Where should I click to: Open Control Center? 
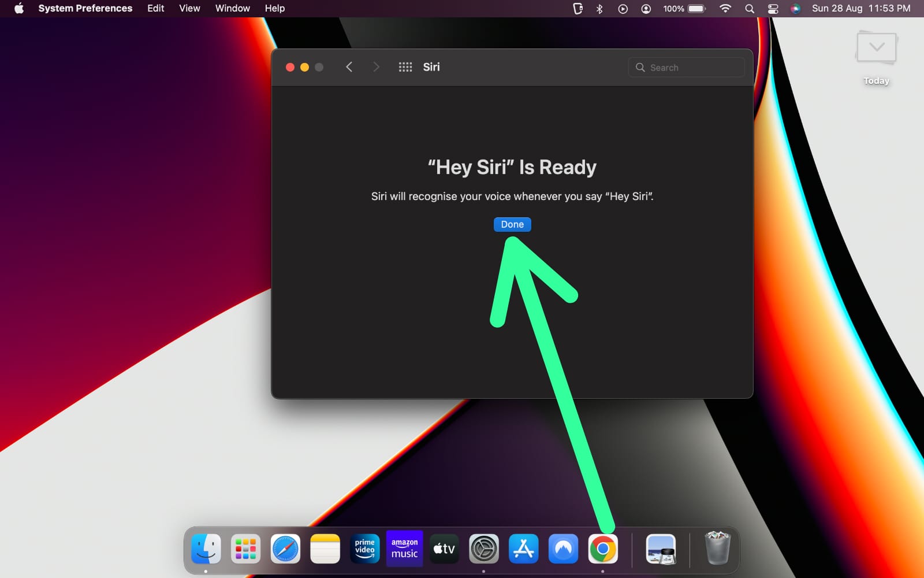tap(773, 9)
